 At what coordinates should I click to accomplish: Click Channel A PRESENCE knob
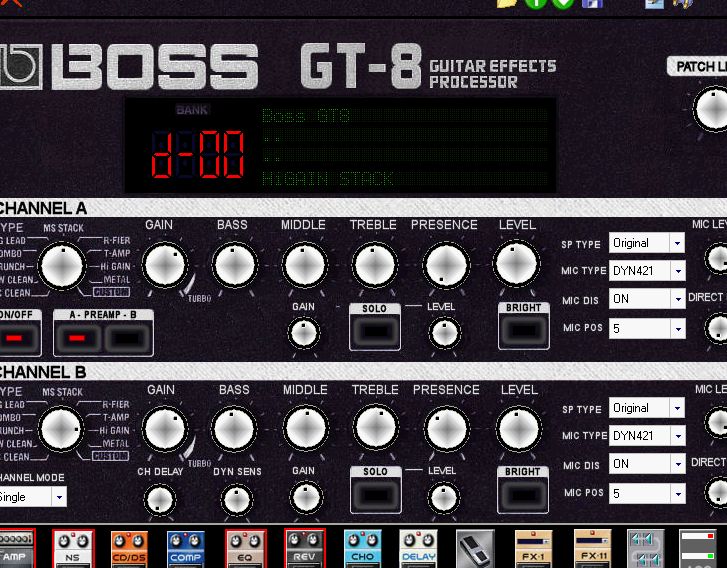click(x=446, y=265)
